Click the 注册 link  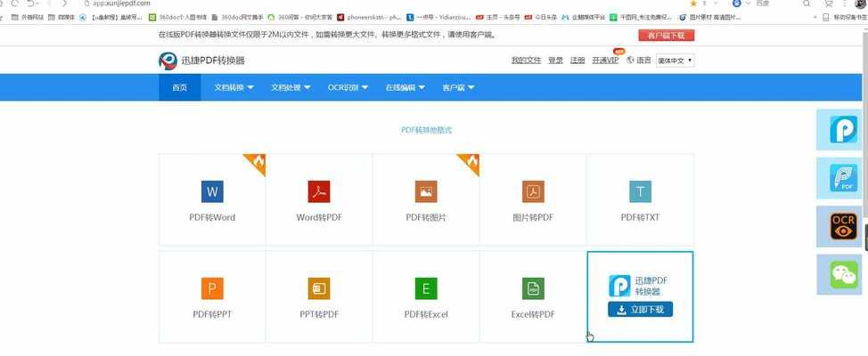[x=577, y=61]
